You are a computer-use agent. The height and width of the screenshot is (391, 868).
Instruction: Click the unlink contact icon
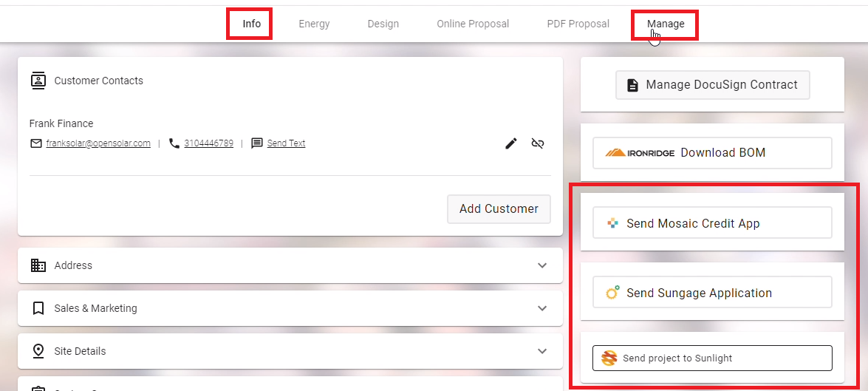pyautogui.click(x=538, y=143)
